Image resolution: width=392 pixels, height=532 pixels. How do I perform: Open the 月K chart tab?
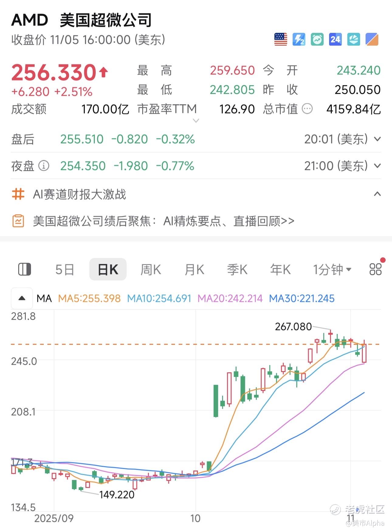point(194,269)
